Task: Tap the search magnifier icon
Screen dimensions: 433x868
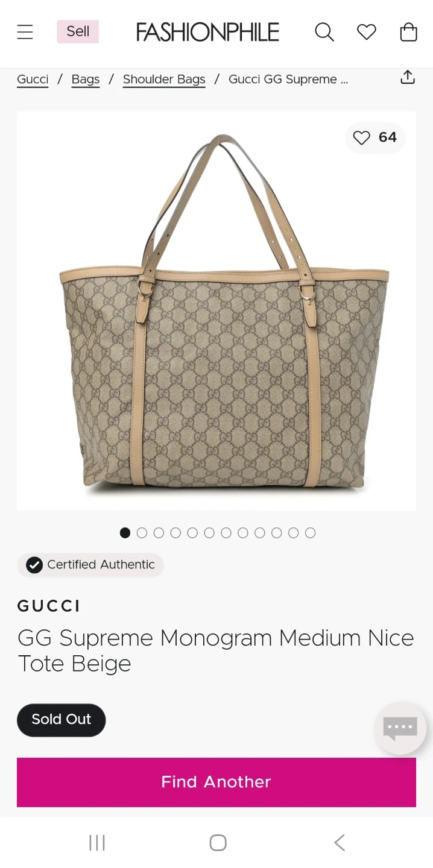Action: [x=324, y=32]
